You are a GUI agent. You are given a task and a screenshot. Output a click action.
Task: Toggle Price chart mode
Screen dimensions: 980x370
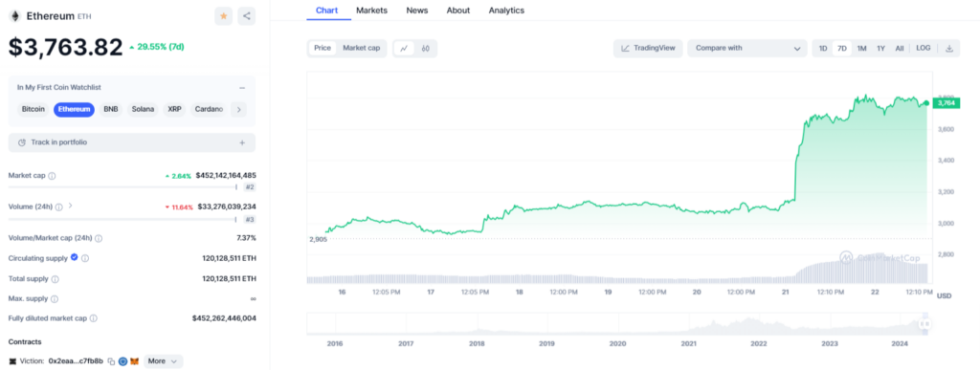coord(323,48)
